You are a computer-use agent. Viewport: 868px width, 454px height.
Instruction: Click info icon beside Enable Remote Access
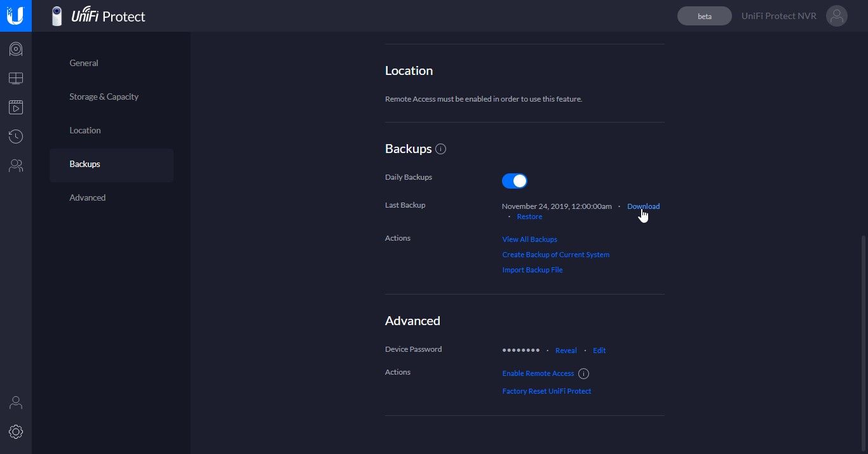pos(583,373)
